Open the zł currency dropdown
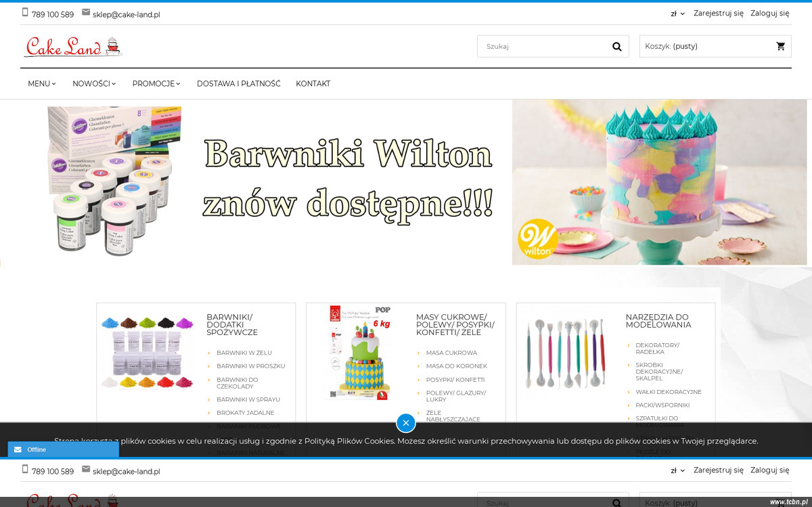 677,14
